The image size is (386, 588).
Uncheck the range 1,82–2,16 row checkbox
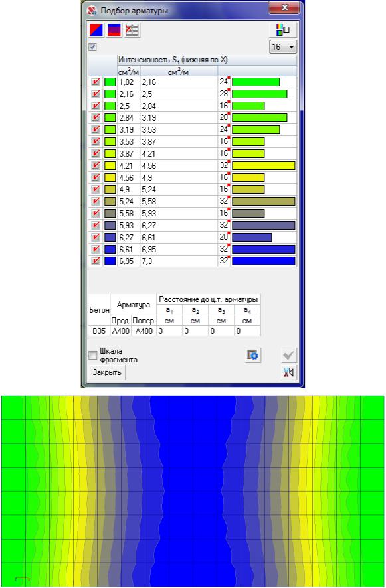coord(96,82)
